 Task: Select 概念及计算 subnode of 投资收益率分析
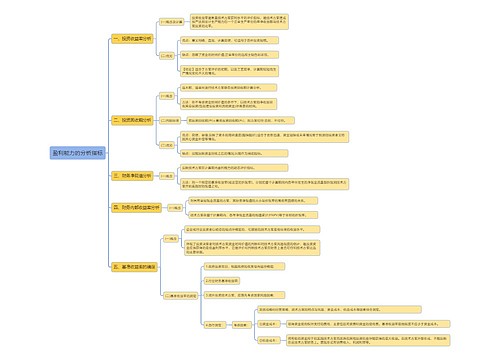click(x=172, y=22)
